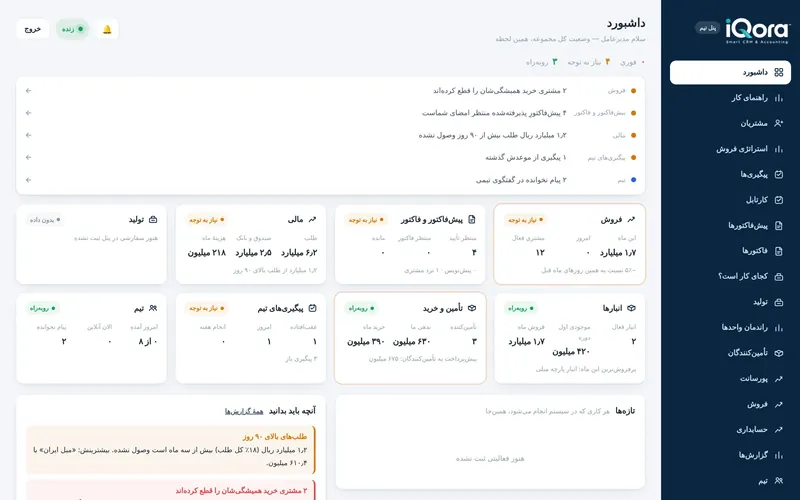This screenshot has height=500, width=800.
Task: Click the کجای کار است؟ sidebar icon
Action: tap(779, 277)
